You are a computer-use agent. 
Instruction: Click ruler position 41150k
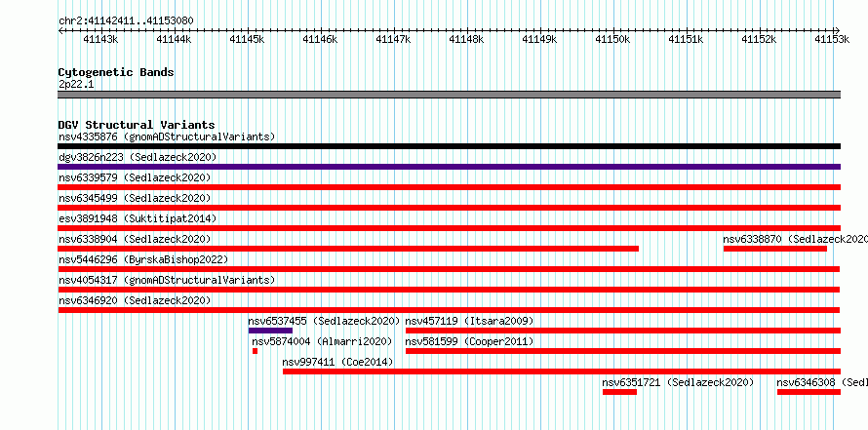612,39
